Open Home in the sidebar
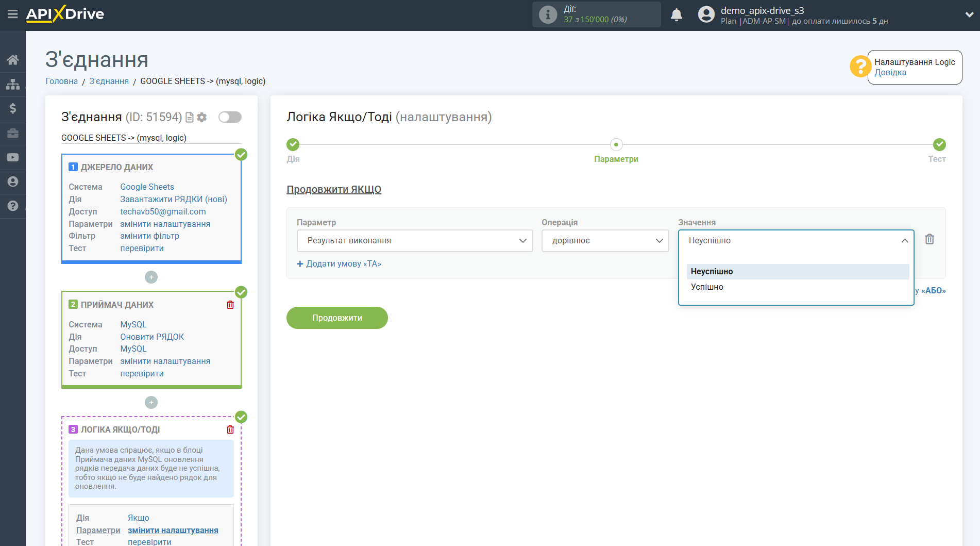The height and width of the screenshot is (546, 980). click(x=13, y=60)
